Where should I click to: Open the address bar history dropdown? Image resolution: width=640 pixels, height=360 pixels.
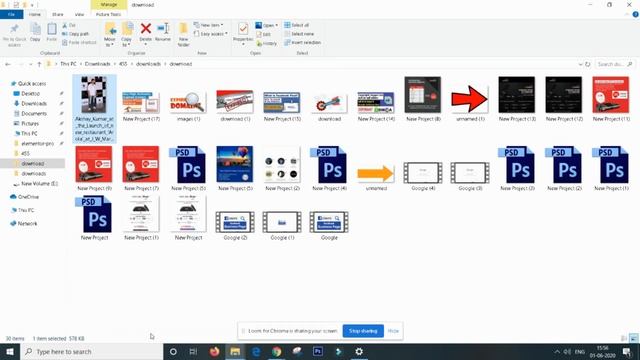coord(580,64)
